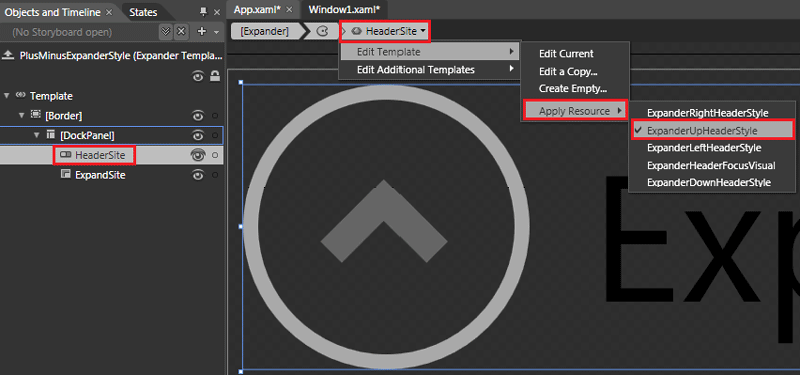Open the storyboard picker double-chevron button

coord(166,32)
